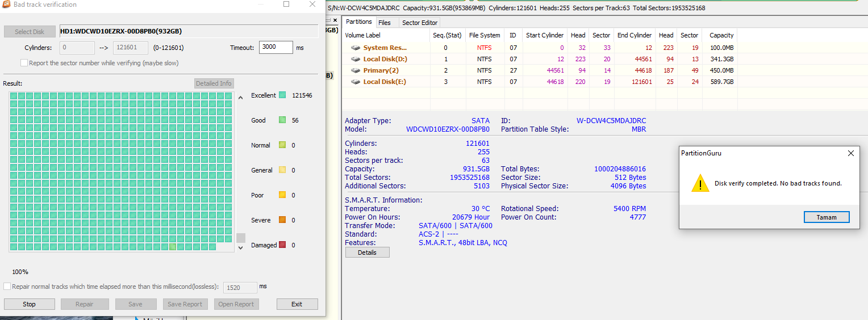Viewport: 868px width, 320px height.
Task: Click the start cylinder field showing 0
Action: point(77,48)
